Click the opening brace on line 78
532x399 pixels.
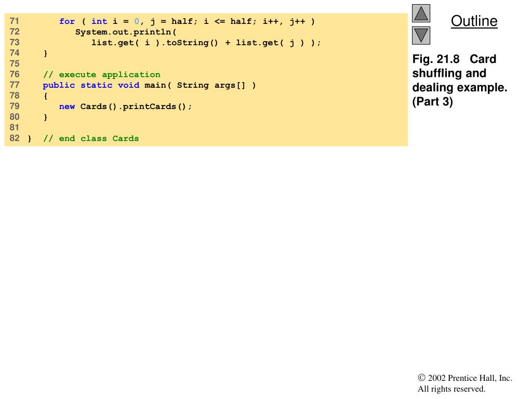coord(46,96)
